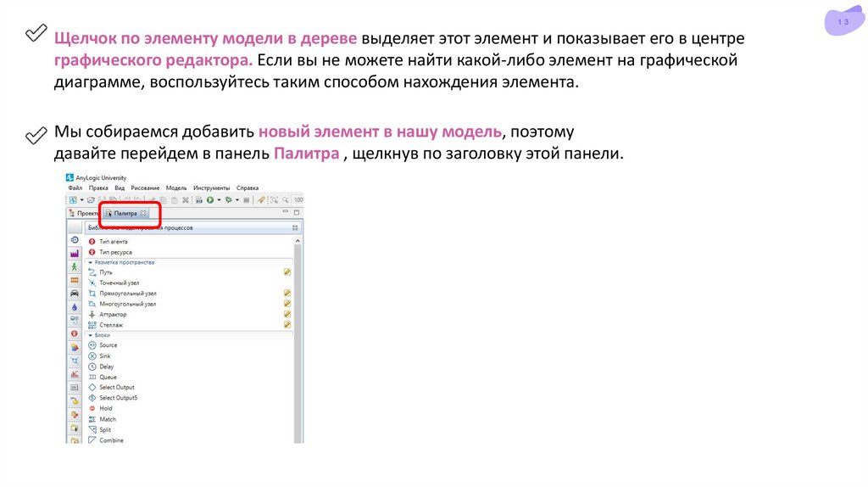The width and height of the screenshot is (868, 487).
Task: Open the Файл menu
Action: tap(75, 188)
